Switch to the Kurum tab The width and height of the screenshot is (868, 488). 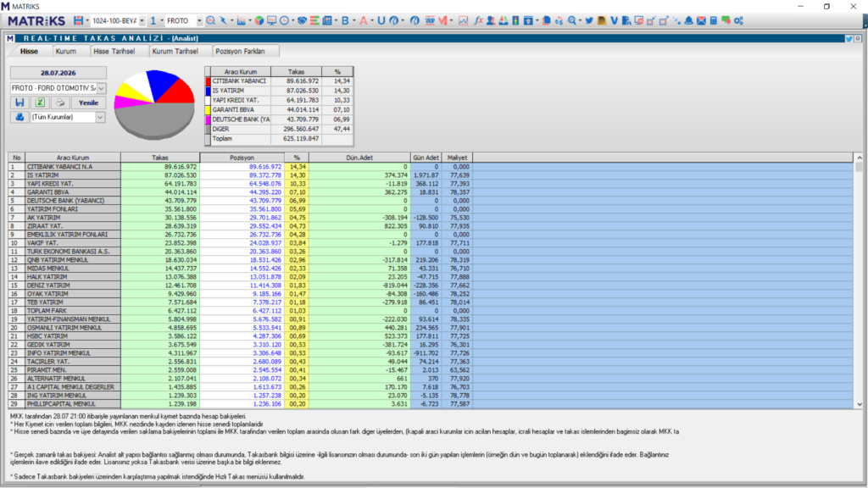coord(66,51)
